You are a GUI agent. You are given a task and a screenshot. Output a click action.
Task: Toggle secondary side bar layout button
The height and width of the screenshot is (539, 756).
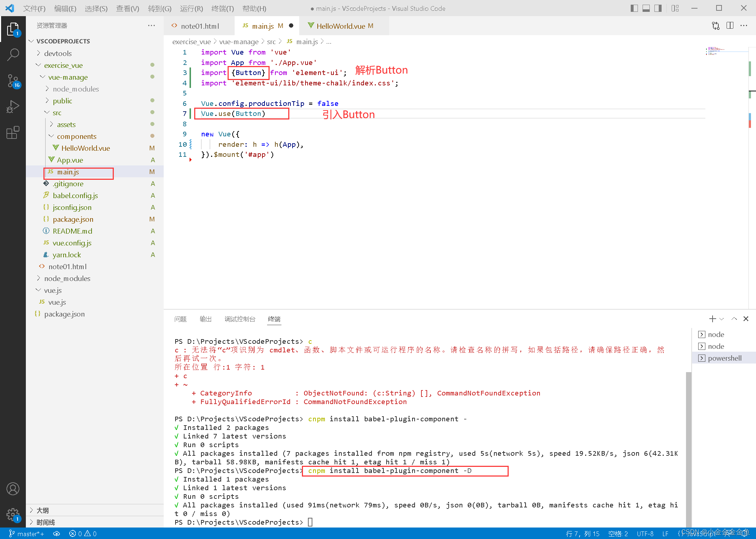[658, 8]
